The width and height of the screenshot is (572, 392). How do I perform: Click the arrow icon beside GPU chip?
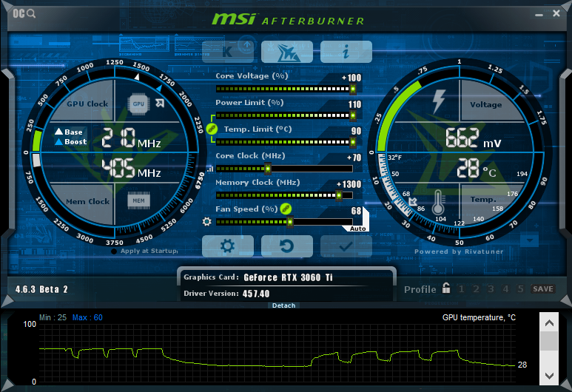click(x=159, y=104)
